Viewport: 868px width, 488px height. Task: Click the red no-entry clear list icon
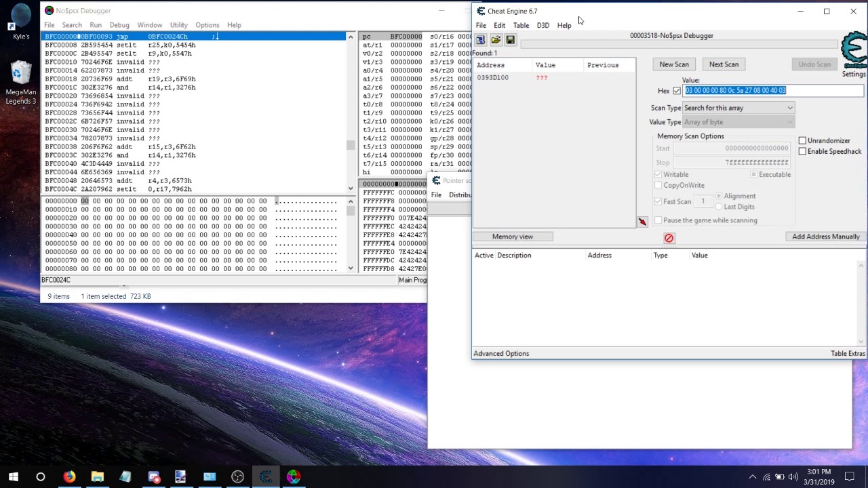(x=669, y=238)
